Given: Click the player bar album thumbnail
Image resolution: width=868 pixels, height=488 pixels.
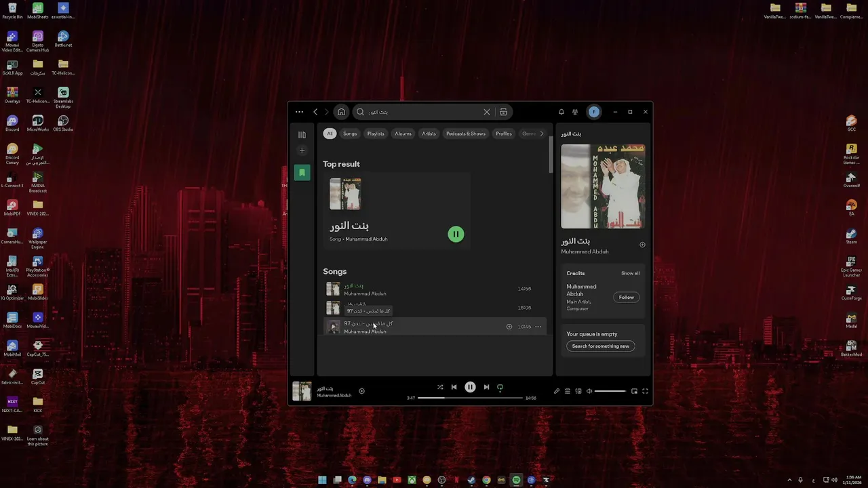Looking at the screenshot, I should tap(302, 391).
